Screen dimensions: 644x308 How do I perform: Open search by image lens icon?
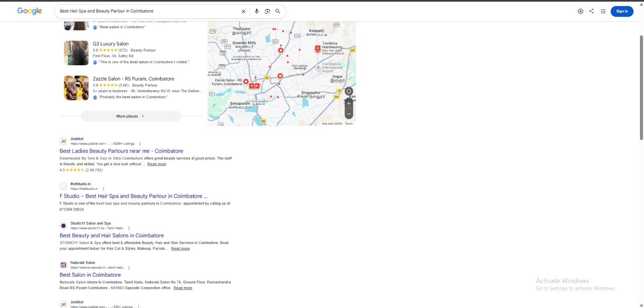[x=267, y=11]
